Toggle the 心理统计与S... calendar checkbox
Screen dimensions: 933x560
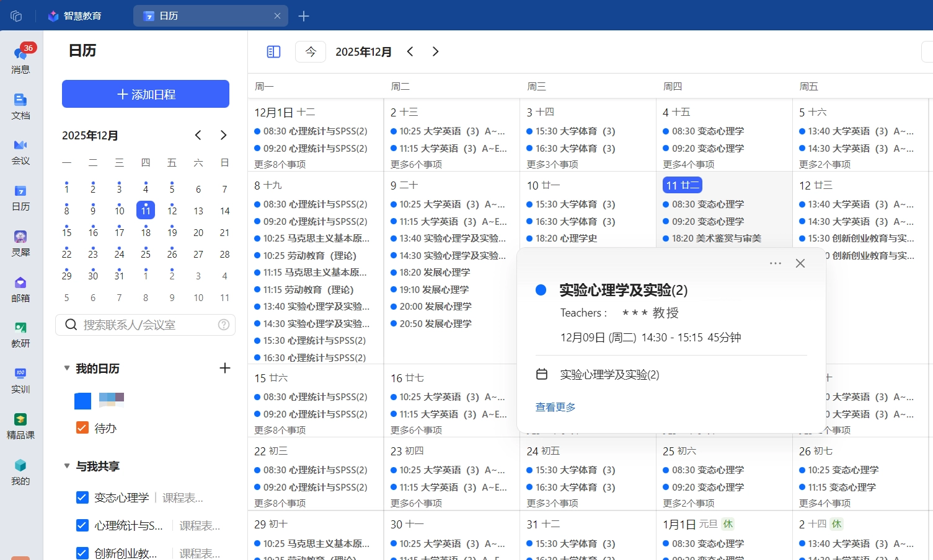pos(82,525)
